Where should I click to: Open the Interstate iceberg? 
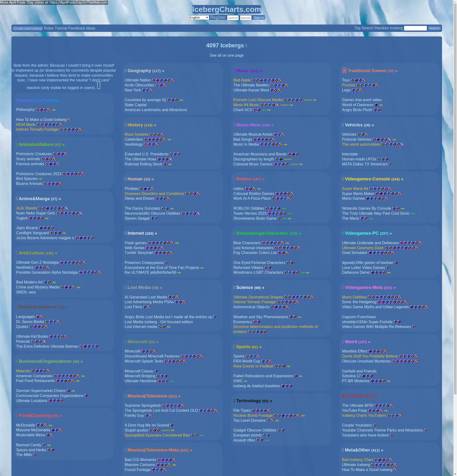point(350,154)
